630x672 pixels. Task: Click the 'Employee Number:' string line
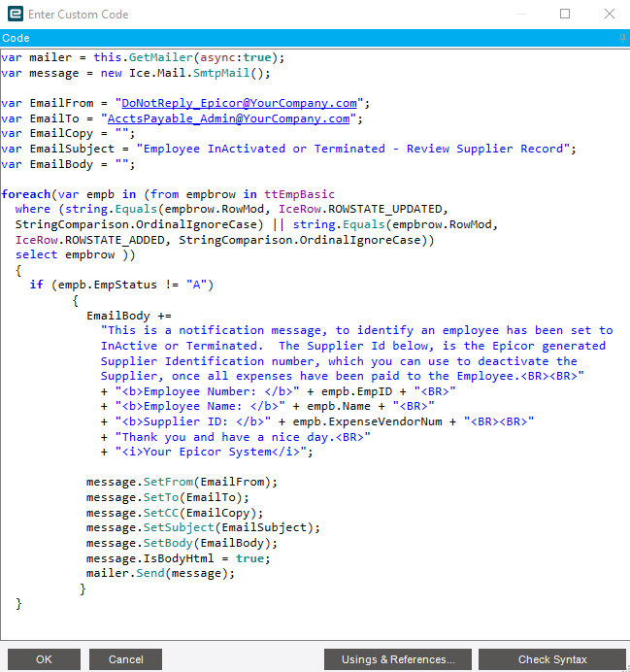click(279, 391)
